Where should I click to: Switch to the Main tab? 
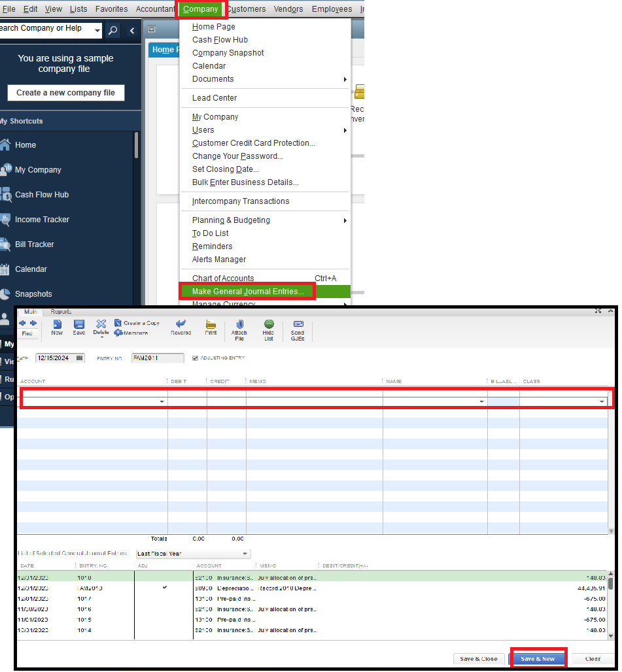coord(31,312)
